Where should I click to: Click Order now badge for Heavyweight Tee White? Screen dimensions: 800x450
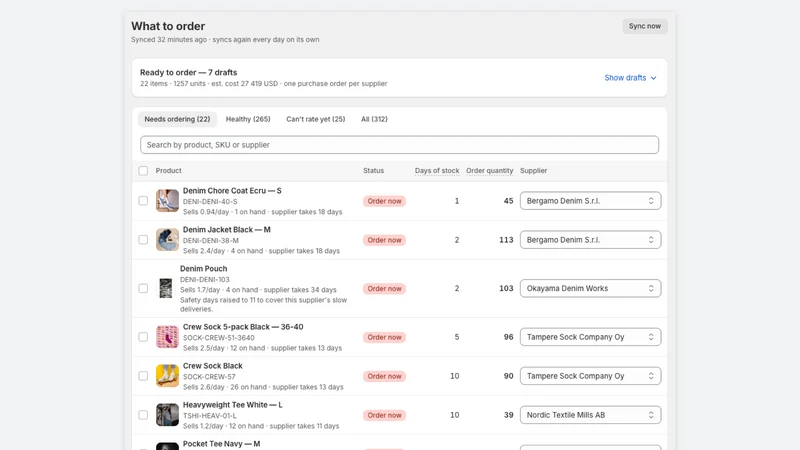[x=384, y=415]
